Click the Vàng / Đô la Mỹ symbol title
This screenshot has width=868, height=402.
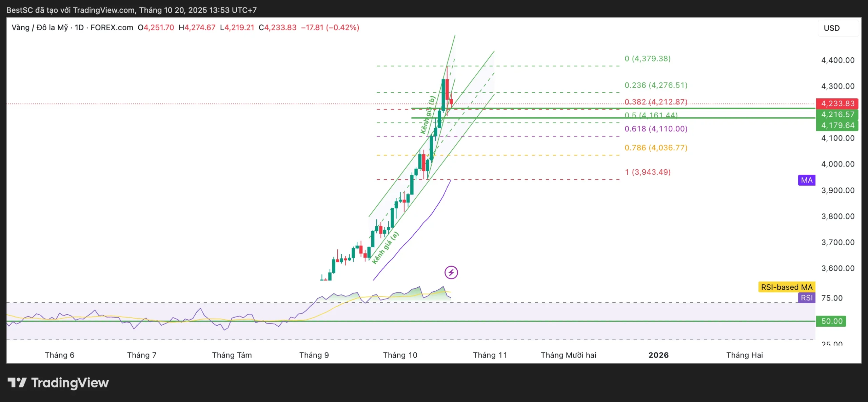click(x=40, y=27)
